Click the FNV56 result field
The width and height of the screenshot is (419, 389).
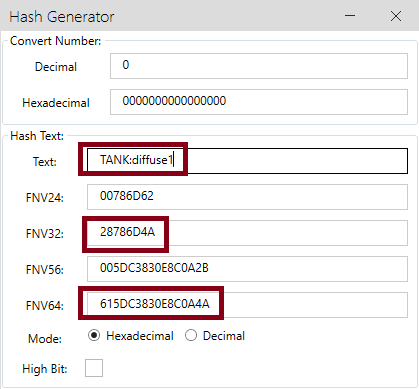click(x=247, y=269)
